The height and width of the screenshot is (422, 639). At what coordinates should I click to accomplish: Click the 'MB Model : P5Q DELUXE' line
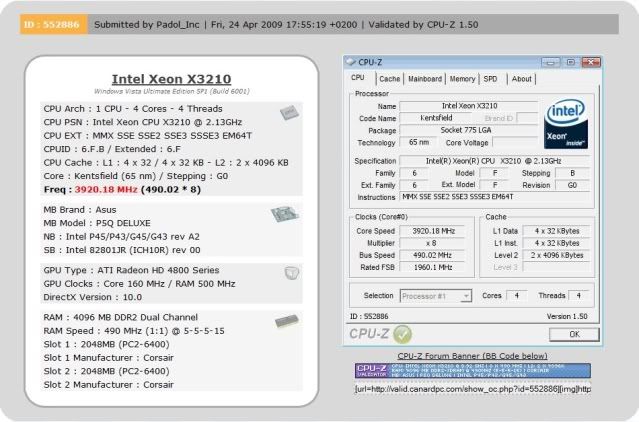[97, 223]
